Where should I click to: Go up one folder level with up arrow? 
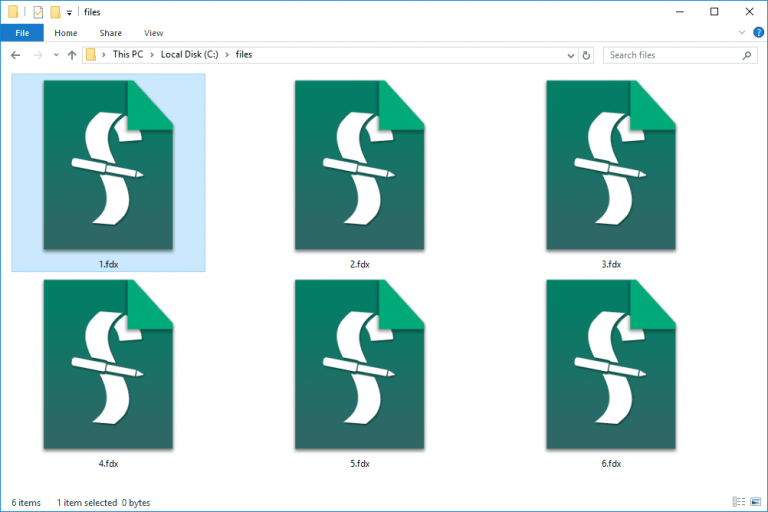72,55
